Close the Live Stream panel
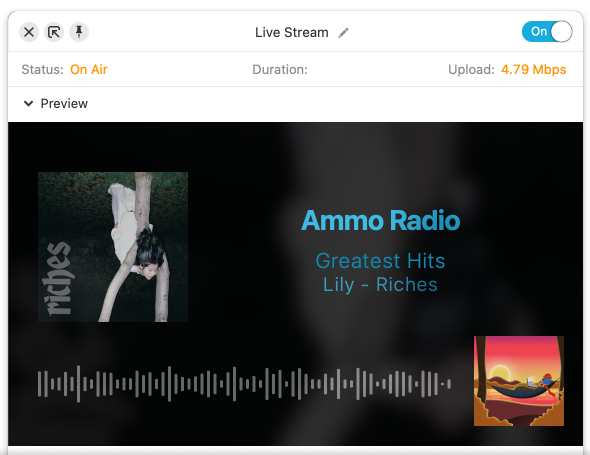 point(29,32)
